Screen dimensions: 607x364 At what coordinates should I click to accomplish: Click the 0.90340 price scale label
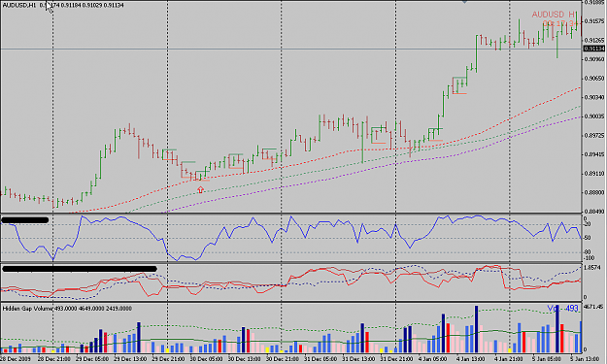[594, 97]
